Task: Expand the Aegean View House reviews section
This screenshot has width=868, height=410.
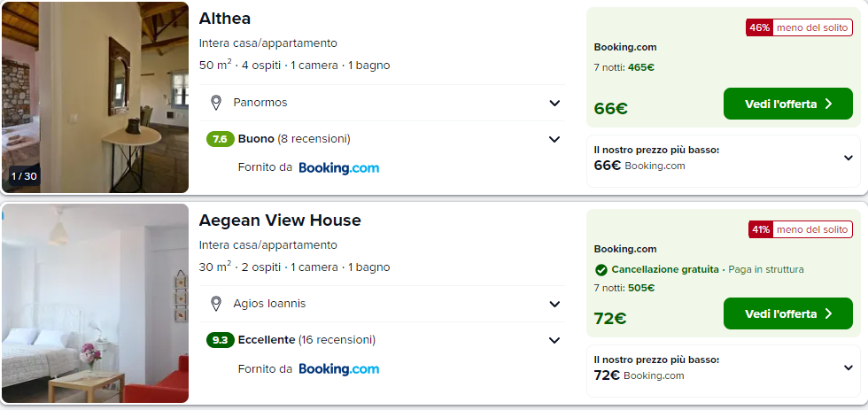Action: pos(554,340)
